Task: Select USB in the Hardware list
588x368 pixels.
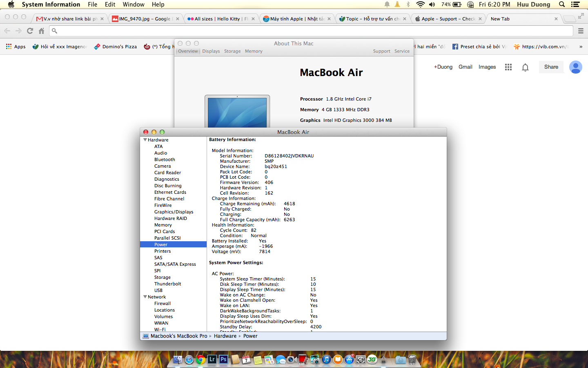Action: (158, 290)
